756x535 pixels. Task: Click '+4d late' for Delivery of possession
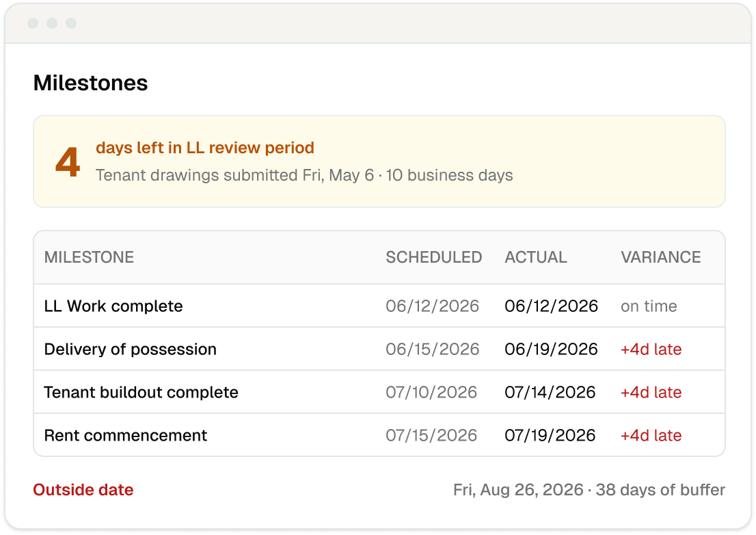click(651, 349)
